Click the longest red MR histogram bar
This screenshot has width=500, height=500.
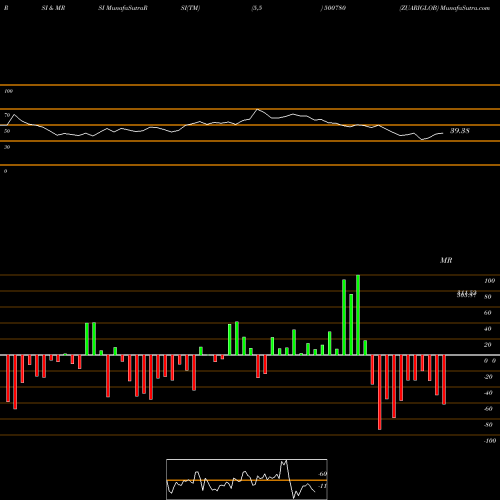tap(380, 392)
